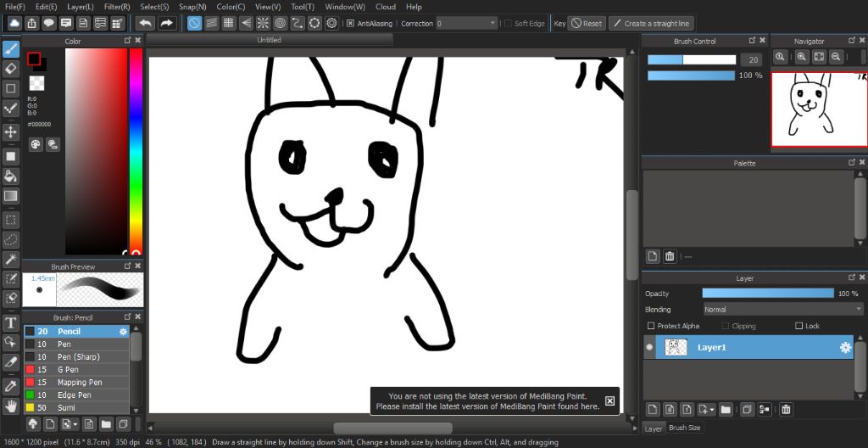Open Layer1 settings gear
The width and height of the screenshot is (868, 448).
[845, 348]
